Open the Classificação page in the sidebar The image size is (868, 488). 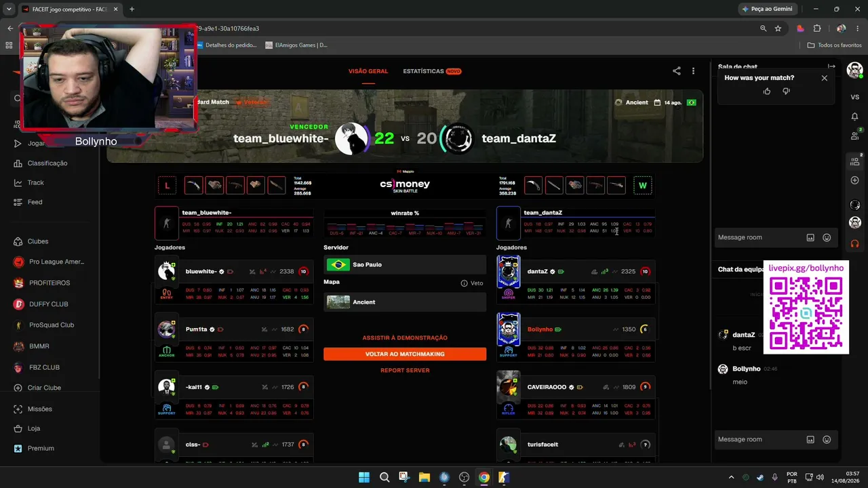[x=47, y=163]
